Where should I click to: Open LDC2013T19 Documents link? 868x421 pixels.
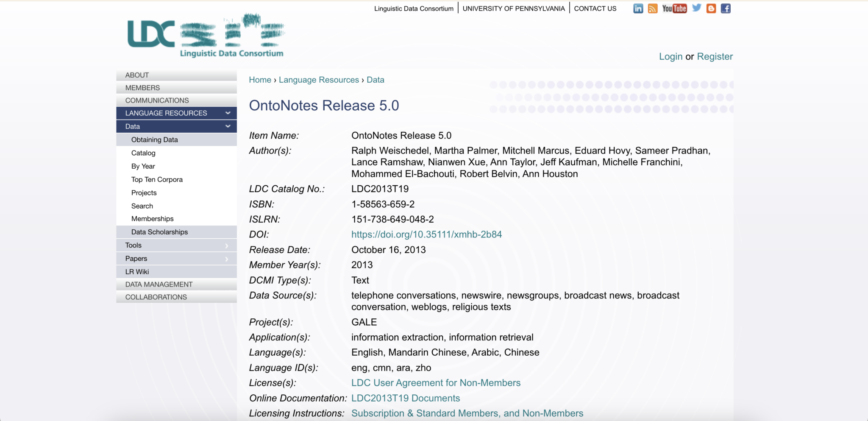(x=406, y=398)
